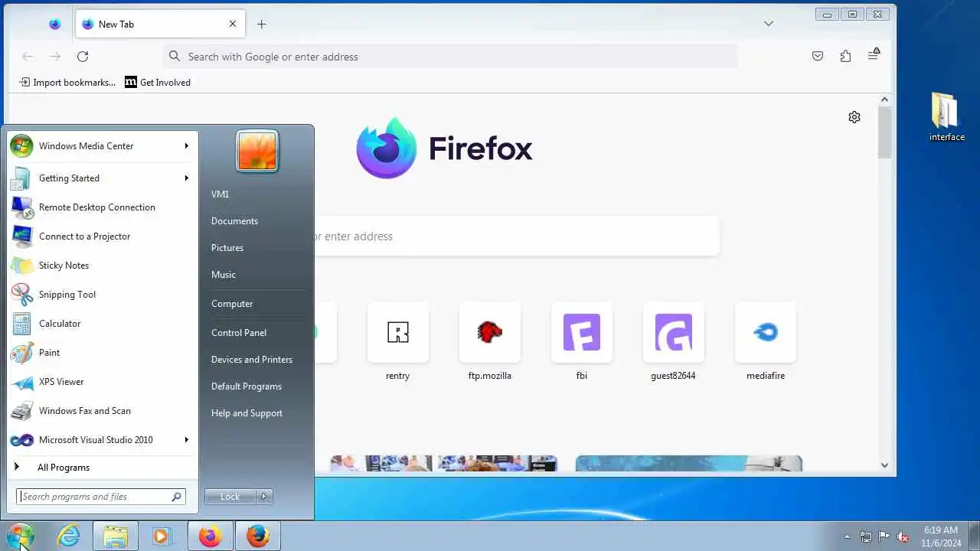Click the volume icon in system tray
Viewport: 980px width, 551px height.
(x=903, y=536)
